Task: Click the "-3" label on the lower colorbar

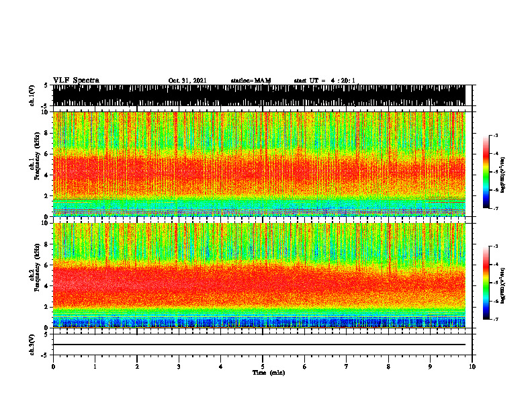Action: 496,246
